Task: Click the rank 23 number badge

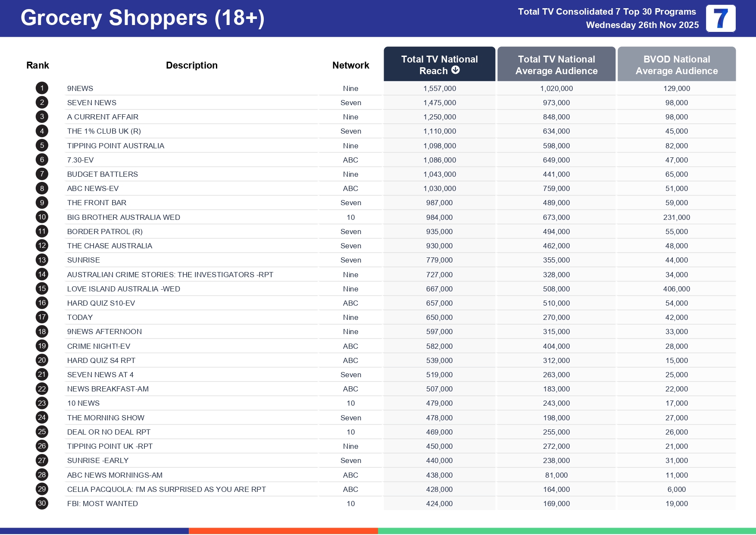Action: click(x=42, y=403)
